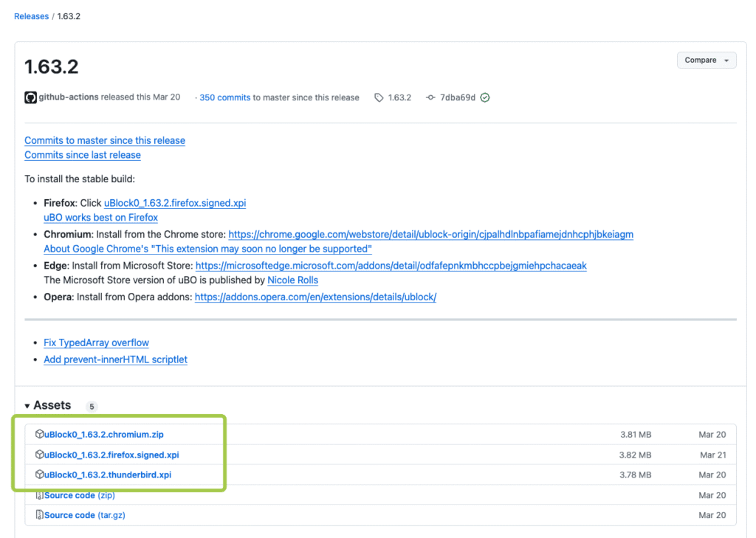The image size is (756, 538).
Task: Download uBlock0_1.63.2.thunderbird.xpi asset
Action: 108,475
